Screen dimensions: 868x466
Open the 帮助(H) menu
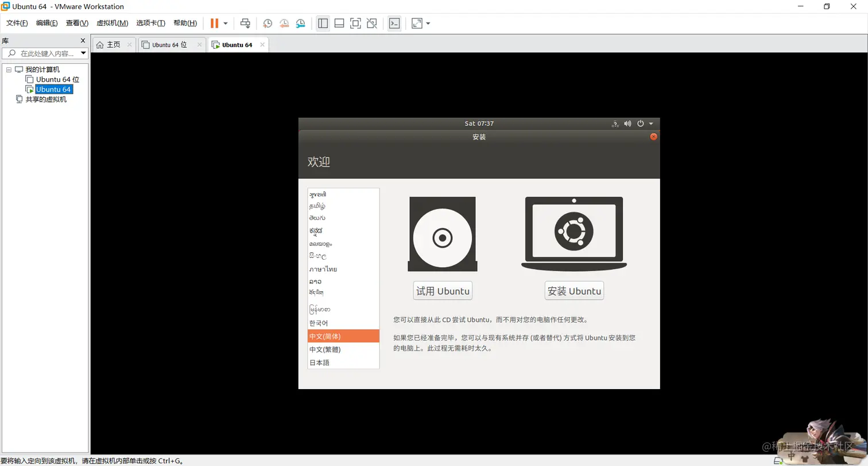point(185,23)
